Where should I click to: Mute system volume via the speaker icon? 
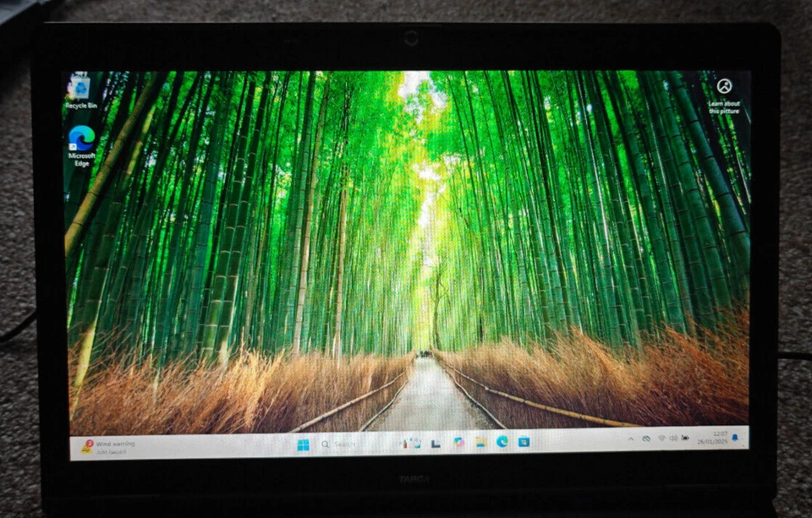pos(674,438)
